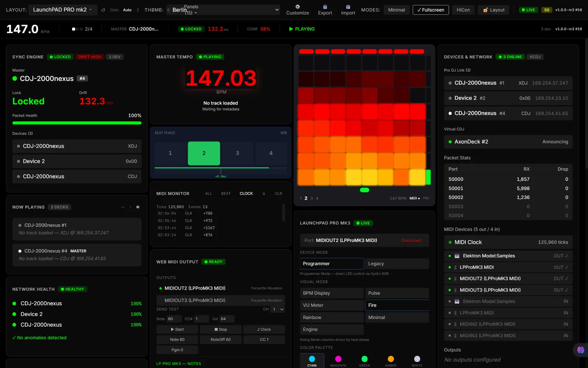This screenshot has width=588, height=368.
Task: Click the green side pad at the grid's right edge
Action: pos(428,177)
